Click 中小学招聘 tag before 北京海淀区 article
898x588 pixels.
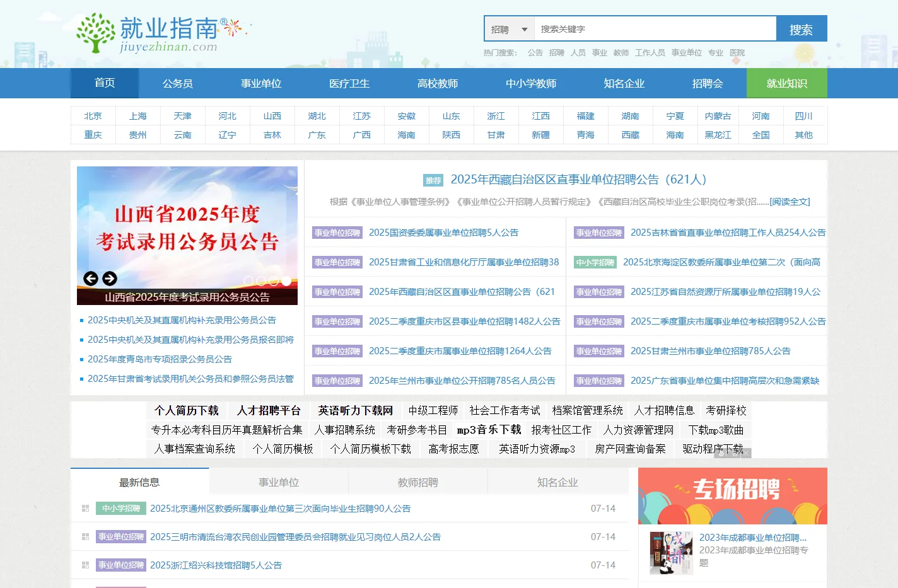(595, 262)
